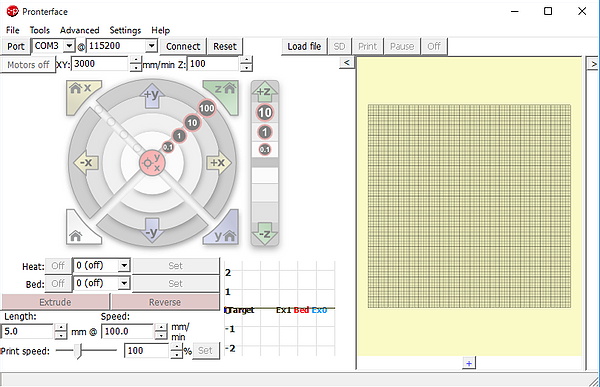Increase Print speed with spinner up
Viewport: 600px width, 387px height.
tap(176, 347)
